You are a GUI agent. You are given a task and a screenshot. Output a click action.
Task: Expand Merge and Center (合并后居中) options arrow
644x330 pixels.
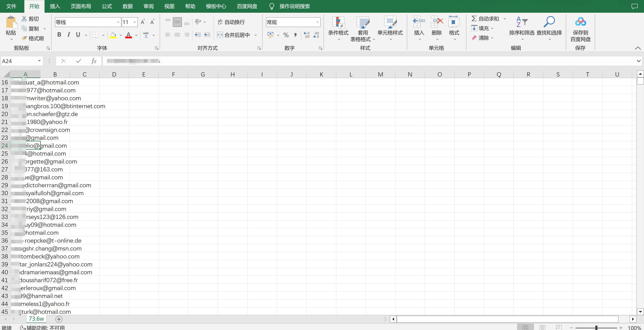tap(256, 35)
